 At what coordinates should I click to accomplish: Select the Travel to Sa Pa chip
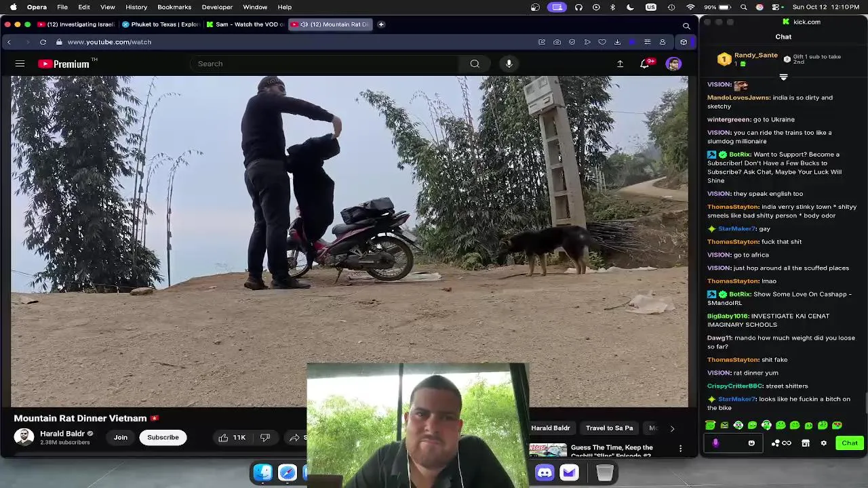(x=609, y=428)
